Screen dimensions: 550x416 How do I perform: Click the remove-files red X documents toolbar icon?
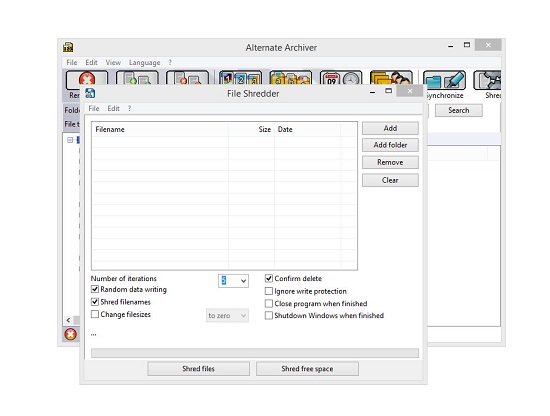pos(187,78)
